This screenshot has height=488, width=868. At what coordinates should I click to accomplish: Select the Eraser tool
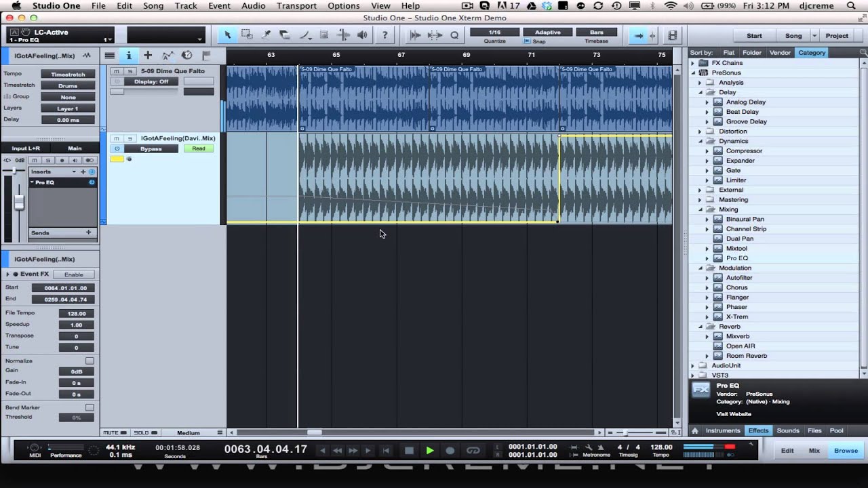285,35
